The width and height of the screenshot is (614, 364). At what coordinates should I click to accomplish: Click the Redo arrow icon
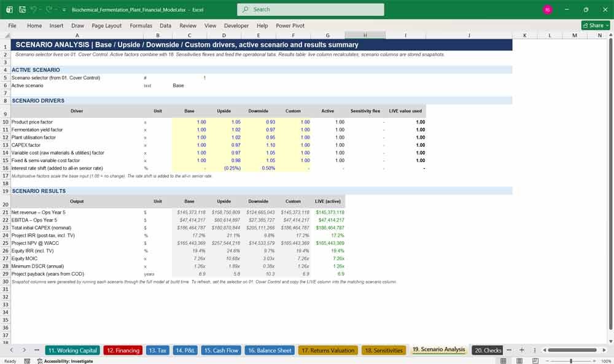pyautogui.click(x=49, y=9)
